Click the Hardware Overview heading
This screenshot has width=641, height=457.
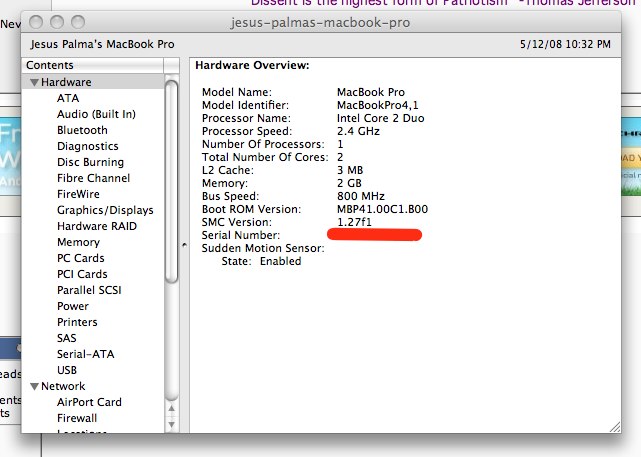point(252,65)
